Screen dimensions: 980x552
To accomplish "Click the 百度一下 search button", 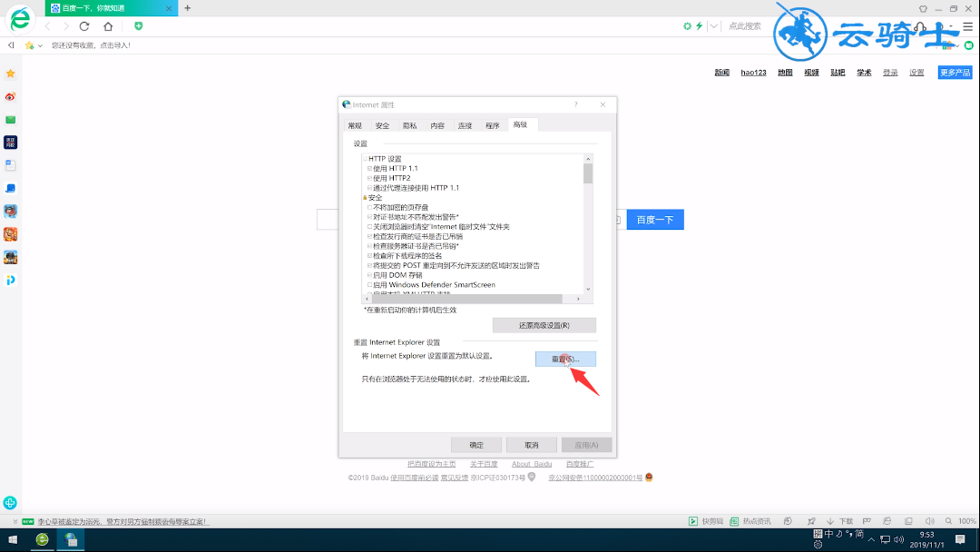I will 655,220.
